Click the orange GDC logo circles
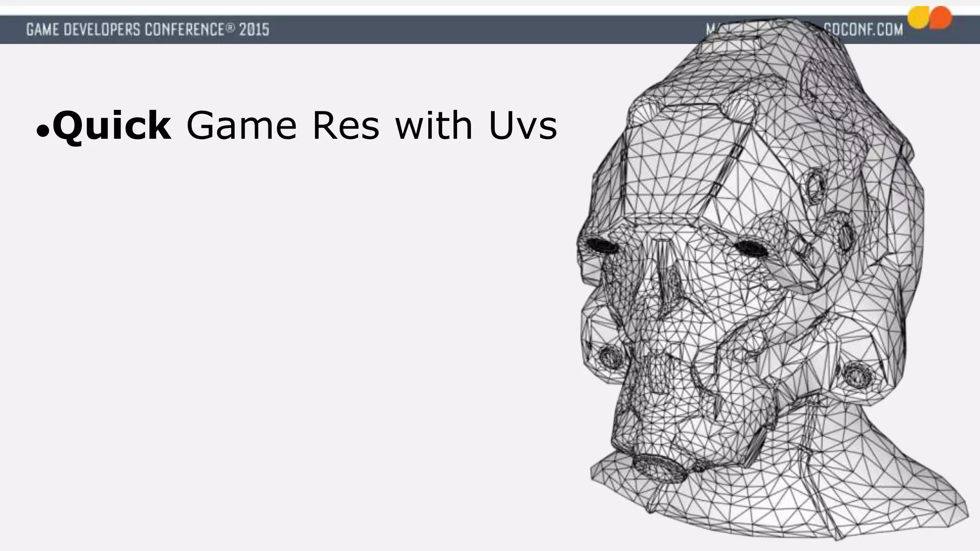This screenshot has height=551, width=980. (930, 18)
